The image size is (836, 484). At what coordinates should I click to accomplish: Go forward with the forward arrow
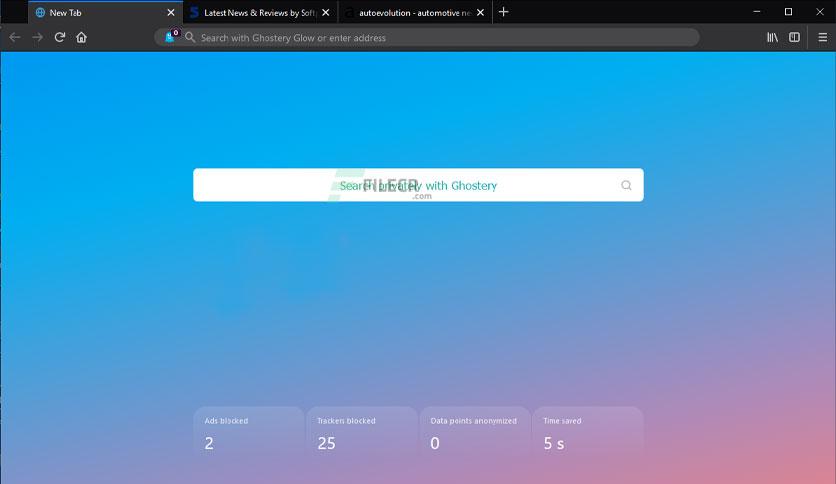pos(37,37)
